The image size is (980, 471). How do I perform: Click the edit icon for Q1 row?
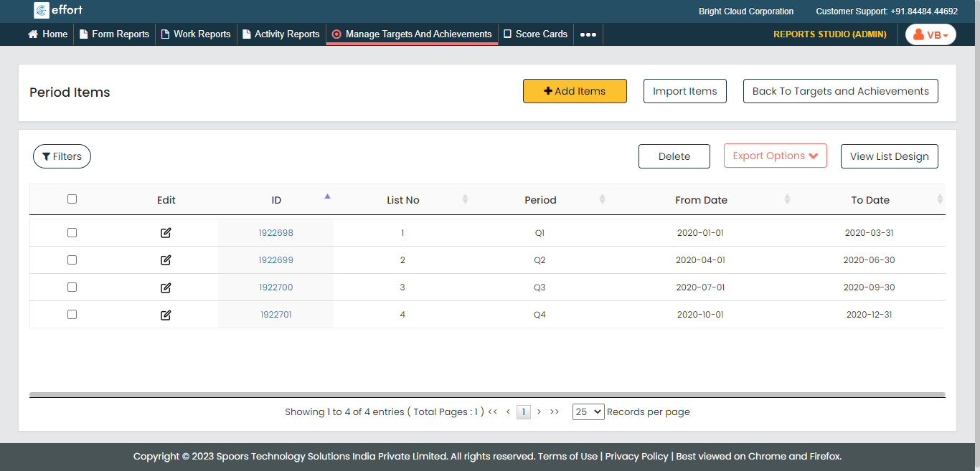click(166, 233)
